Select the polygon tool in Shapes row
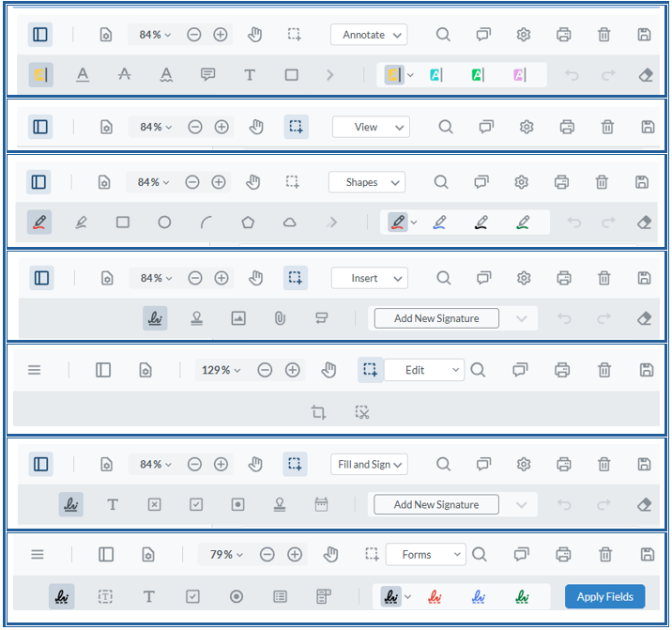The image size is (672, 630). tap(248, 223)
